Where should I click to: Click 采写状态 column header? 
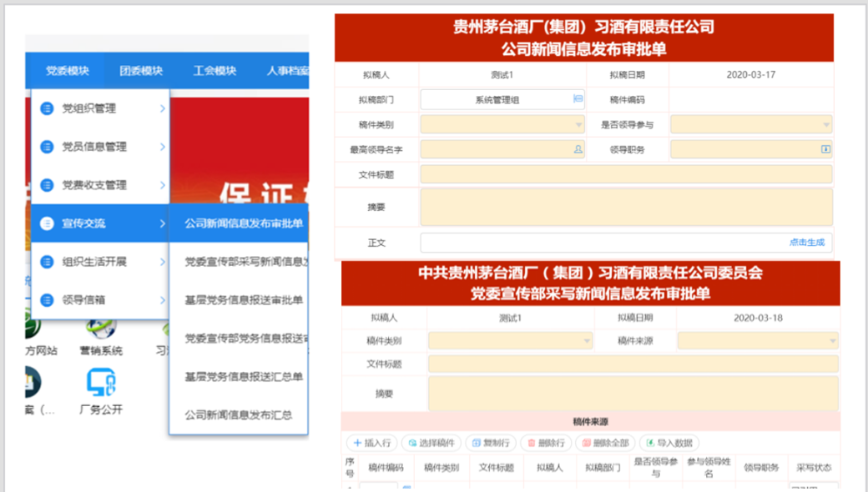(814, 468)
